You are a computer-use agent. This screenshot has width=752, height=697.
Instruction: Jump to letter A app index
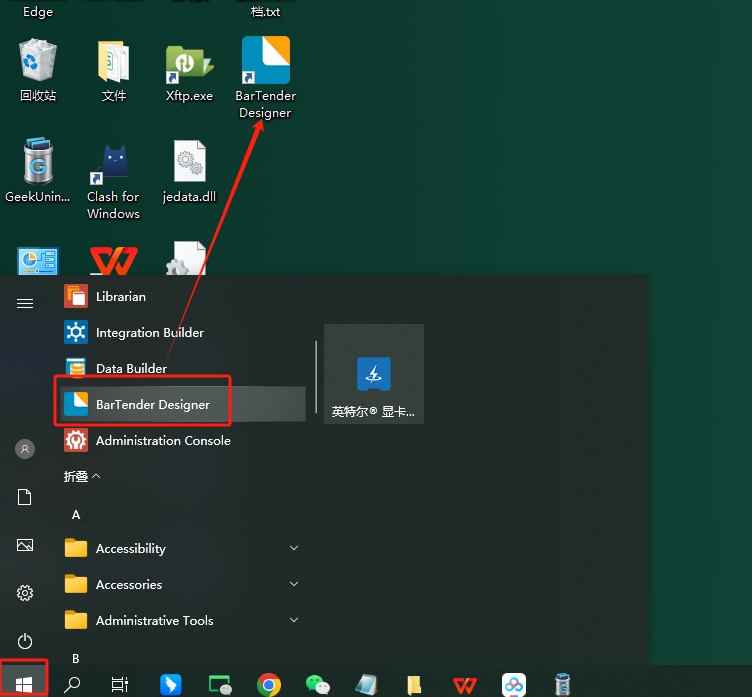point(76,515)
